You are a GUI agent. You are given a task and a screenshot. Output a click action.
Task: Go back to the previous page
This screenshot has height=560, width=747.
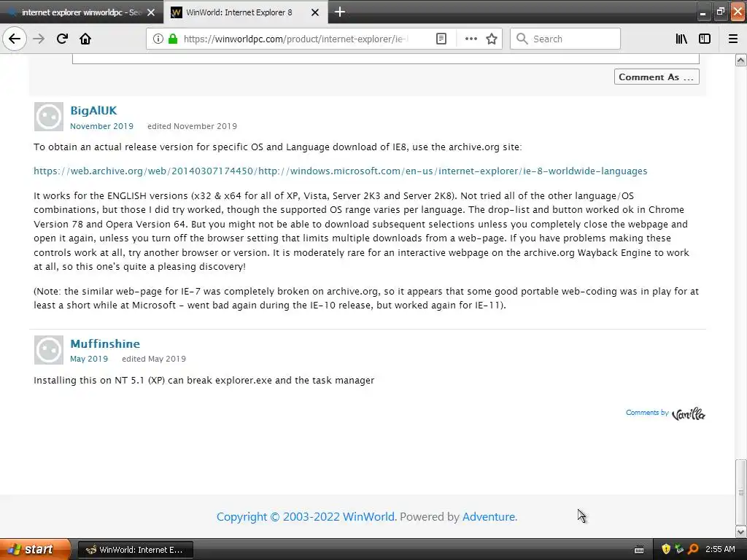pos(15,39)
